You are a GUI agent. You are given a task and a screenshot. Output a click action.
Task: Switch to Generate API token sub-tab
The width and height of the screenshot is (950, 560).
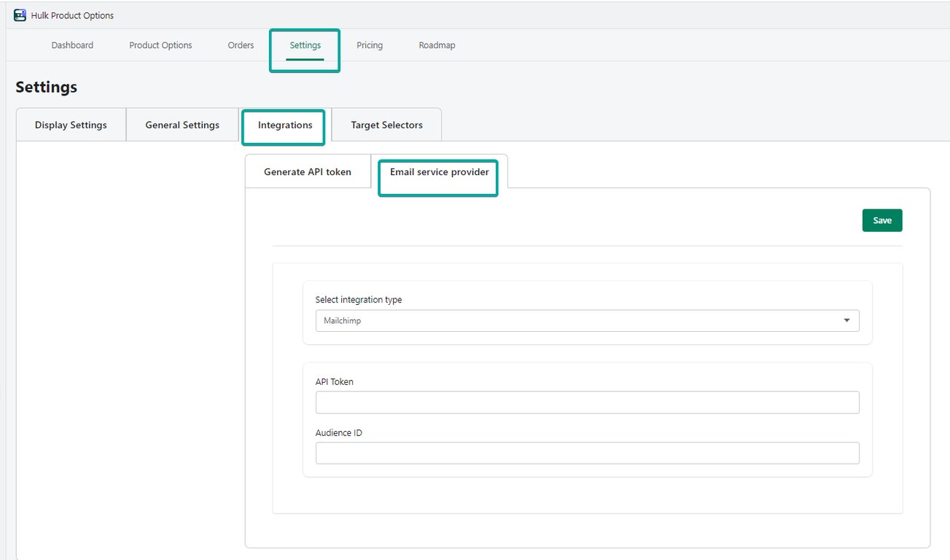308,171
